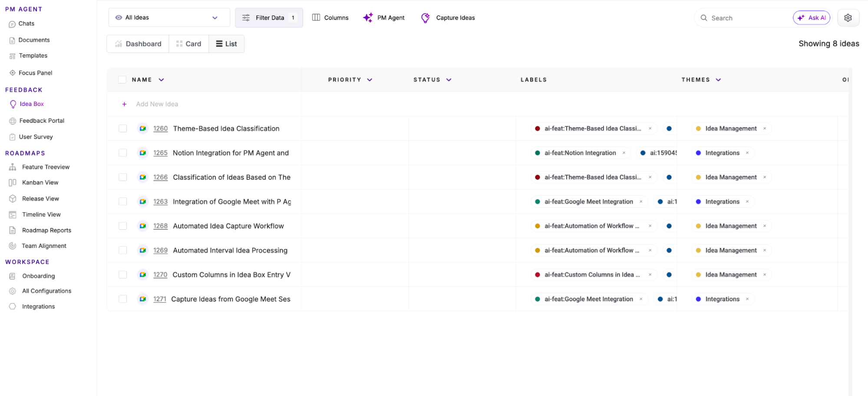The height and width of the screenshot is (396, 868).
Task: Open Feature Treeview in the sidebar
Action: tap(46, 167)
